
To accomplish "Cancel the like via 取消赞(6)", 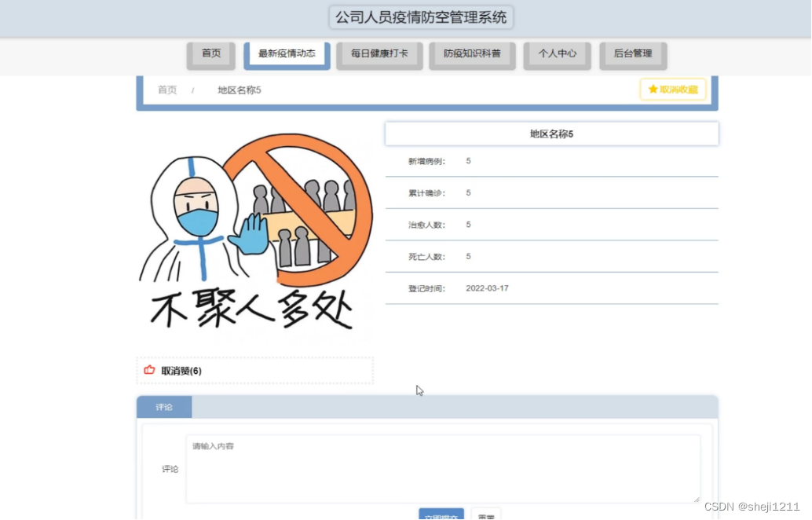I will [181, 371].
